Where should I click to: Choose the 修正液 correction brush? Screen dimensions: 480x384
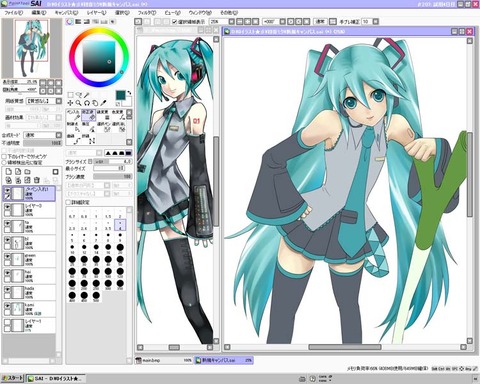pyautogui.click(x=89, y=115)
